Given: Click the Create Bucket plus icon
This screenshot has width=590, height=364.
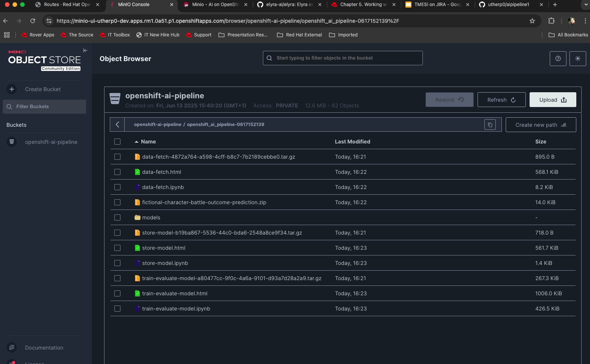Looking at the screenshot, I should tap(12, 89).
